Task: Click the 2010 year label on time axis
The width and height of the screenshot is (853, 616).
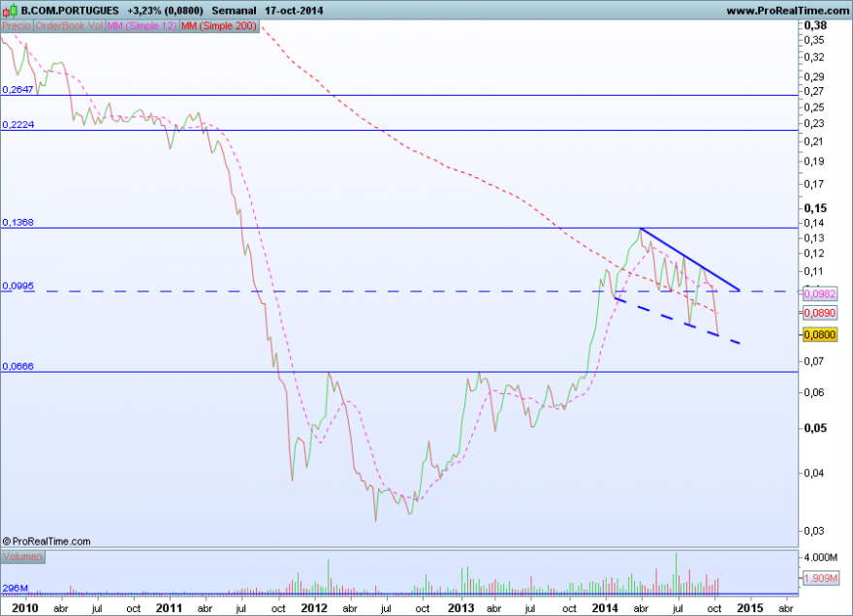Action: (x=25, y=608)
